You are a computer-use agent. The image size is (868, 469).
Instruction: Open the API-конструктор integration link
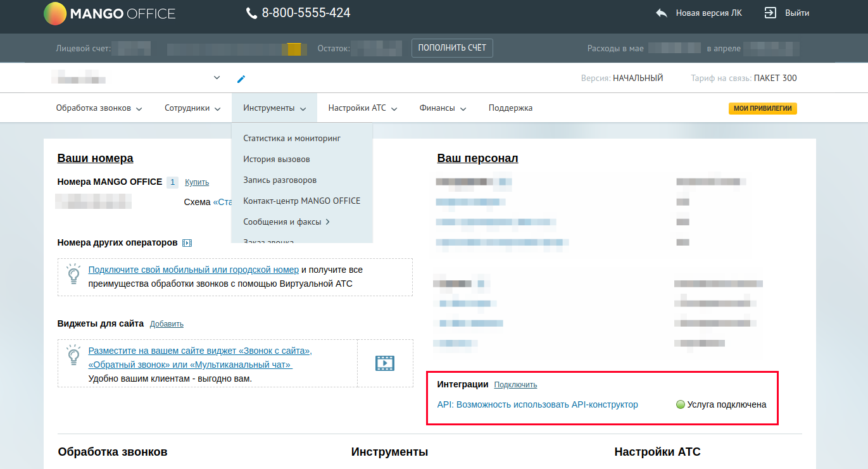point(538,404)
